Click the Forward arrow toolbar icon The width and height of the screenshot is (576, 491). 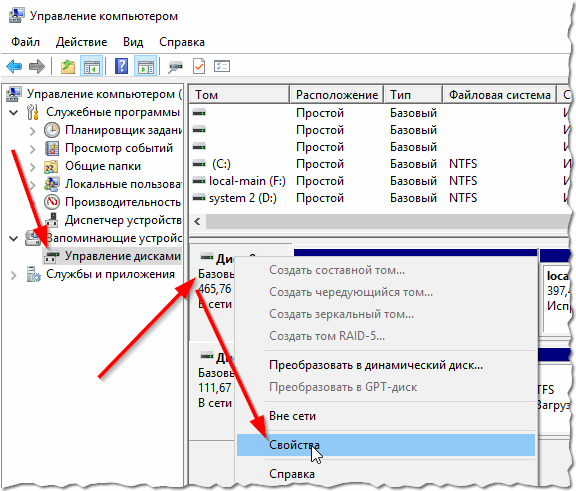pyautogui.click(x=36, y=66)
